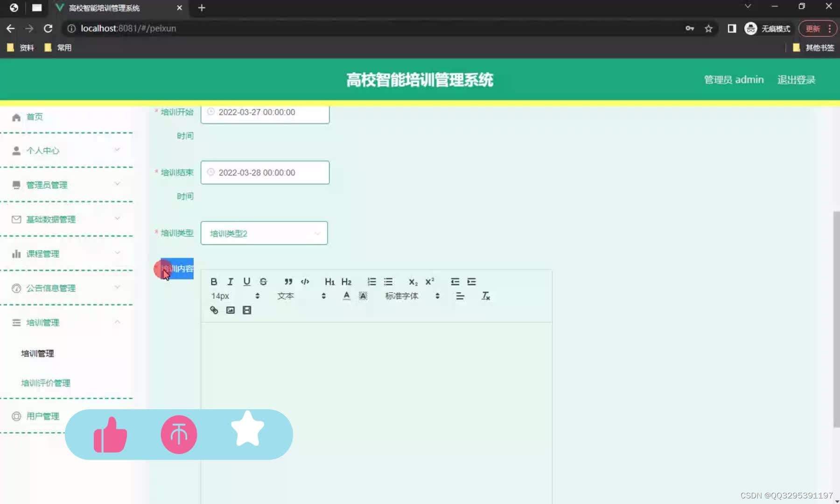Create a bulleted list
The width and height of the screenshot is (840, 504).
coord(388,281)
